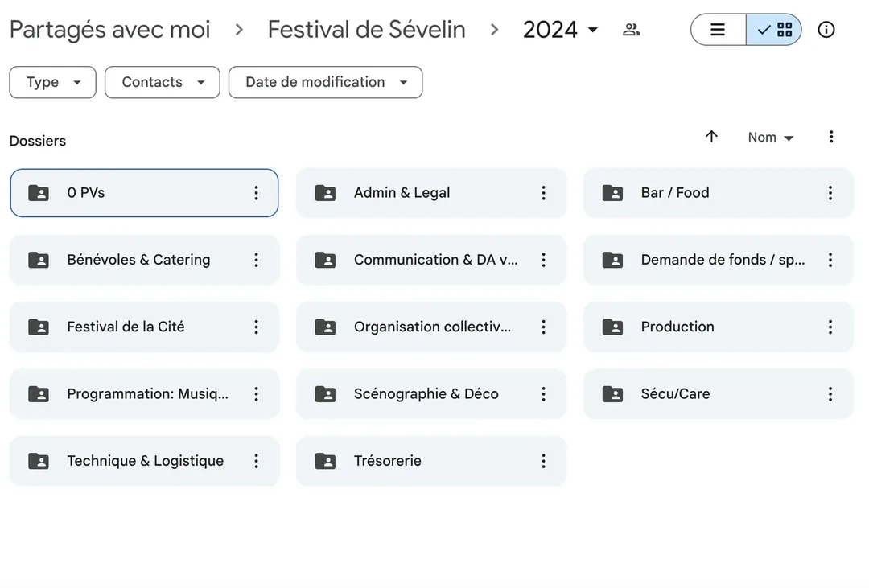The image size is (869, 588).
Task: Click the three-dot menu for Sécu/Care
Action: [x=830, y=394]
